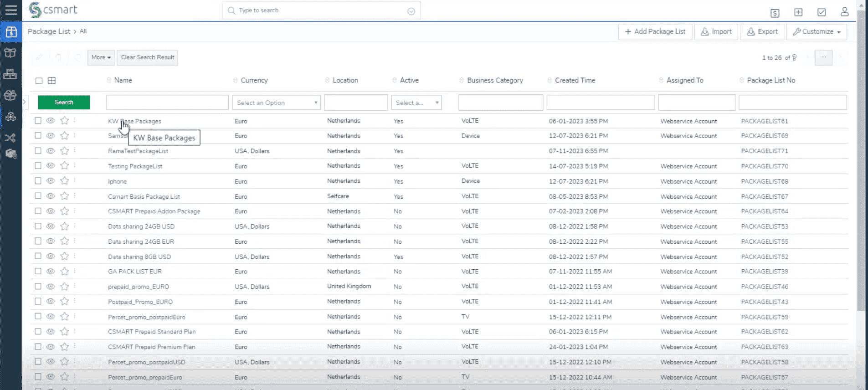
Task: Open row options dots for Postpaid_Promo_EURO
Action: (75, 301)
